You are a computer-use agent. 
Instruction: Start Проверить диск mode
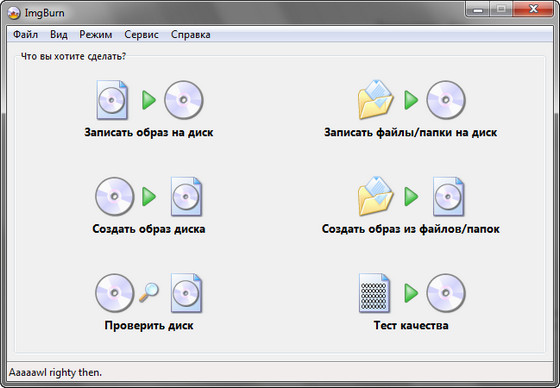149,325
